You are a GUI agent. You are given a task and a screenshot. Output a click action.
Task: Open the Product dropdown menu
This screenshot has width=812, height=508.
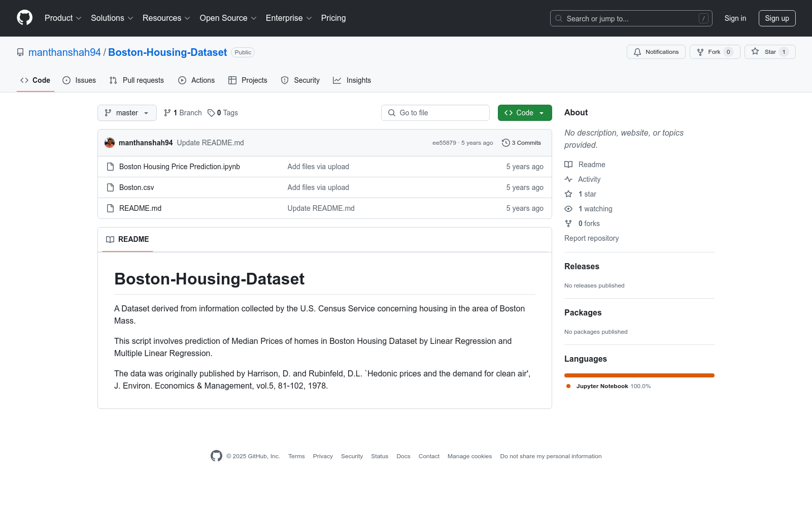point(63,18)
